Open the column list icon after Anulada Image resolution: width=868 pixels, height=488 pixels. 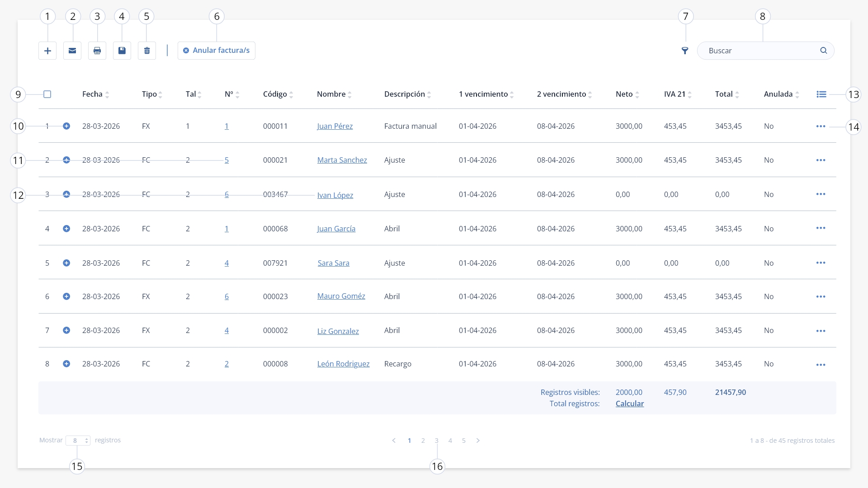821,94
